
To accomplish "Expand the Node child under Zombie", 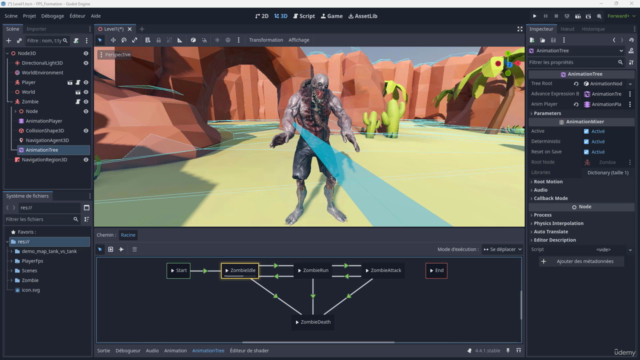I will pyautogui.click(x=16, y=111).
